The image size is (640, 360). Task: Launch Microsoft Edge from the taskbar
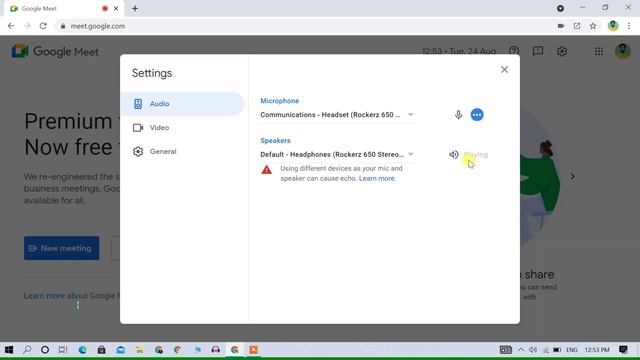(x=82, y=350)
